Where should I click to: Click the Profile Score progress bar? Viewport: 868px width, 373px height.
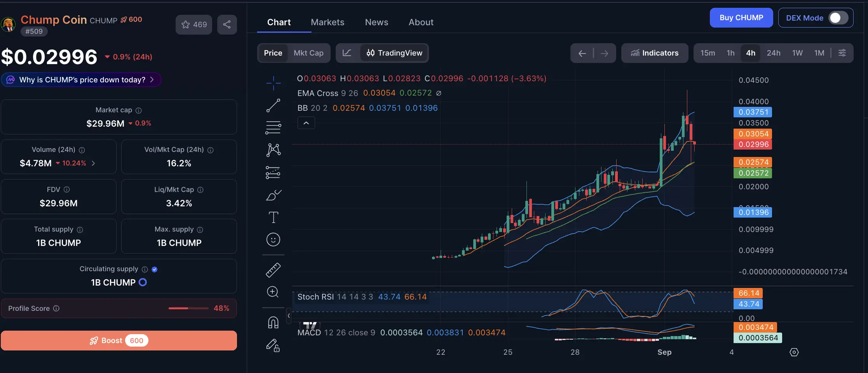tap(188, 309)
